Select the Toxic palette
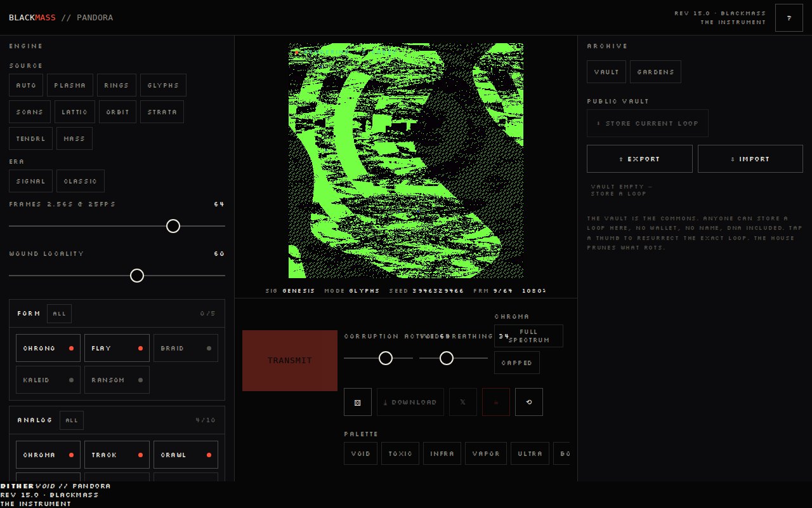 [x=400, y=453]
